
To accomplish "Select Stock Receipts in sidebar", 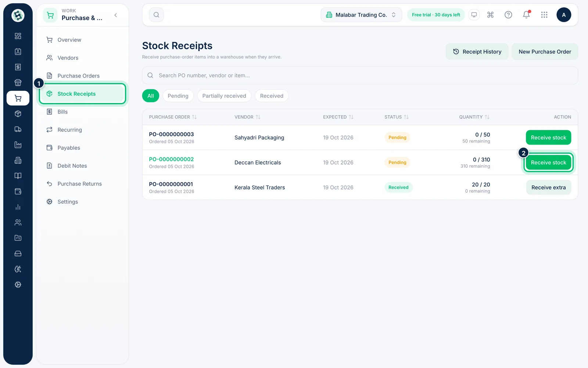I will pyautogui.click(x=83, y=94).
